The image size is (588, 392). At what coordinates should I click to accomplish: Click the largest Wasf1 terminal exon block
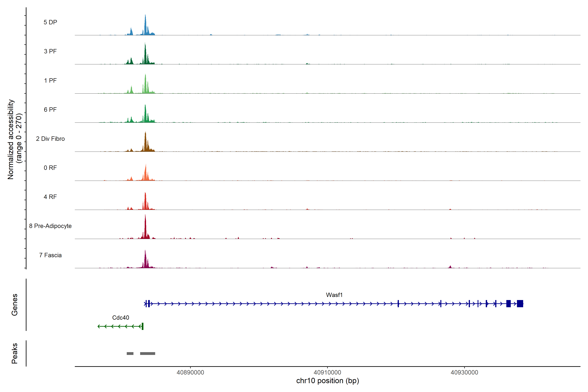click(x=520, y=303)
